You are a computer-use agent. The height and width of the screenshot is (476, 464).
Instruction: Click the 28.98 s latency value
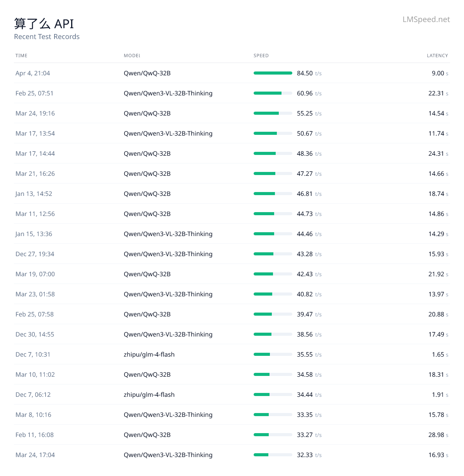(x=438, y=435)
